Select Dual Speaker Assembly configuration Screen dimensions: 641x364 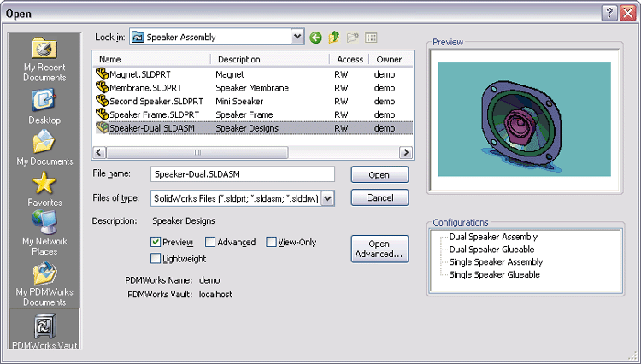(493, 237)
